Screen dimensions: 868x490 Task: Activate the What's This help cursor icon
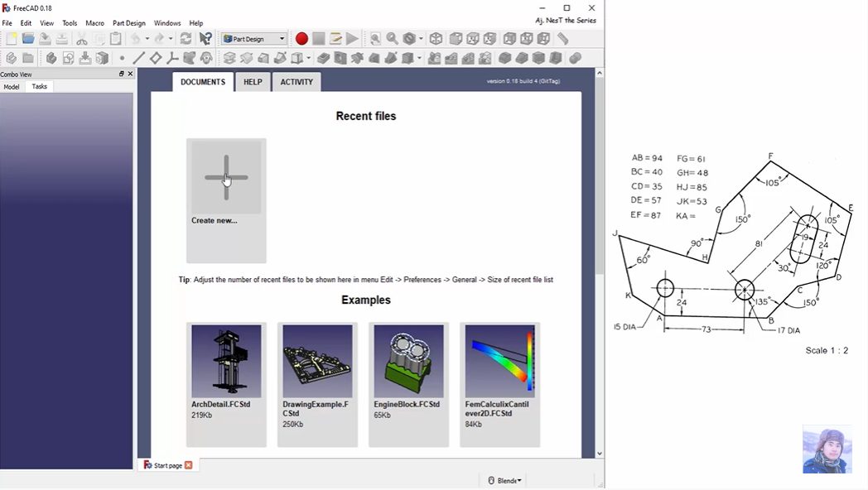tap(205, 39)
